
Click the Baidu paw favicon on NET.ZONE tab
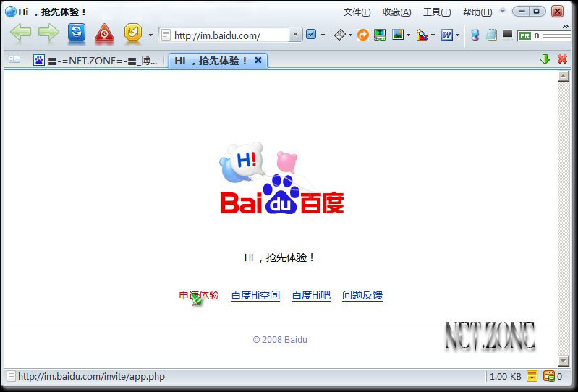pos(39,60)
